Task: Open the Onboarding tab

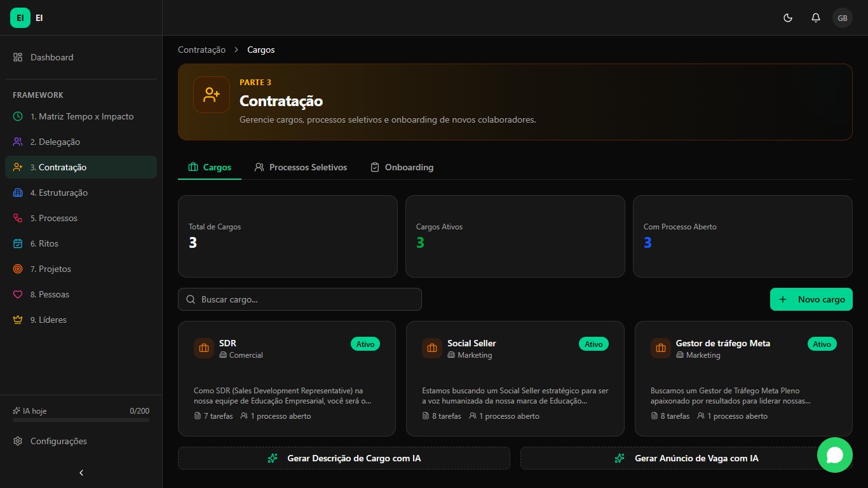Action: point(402,167)
